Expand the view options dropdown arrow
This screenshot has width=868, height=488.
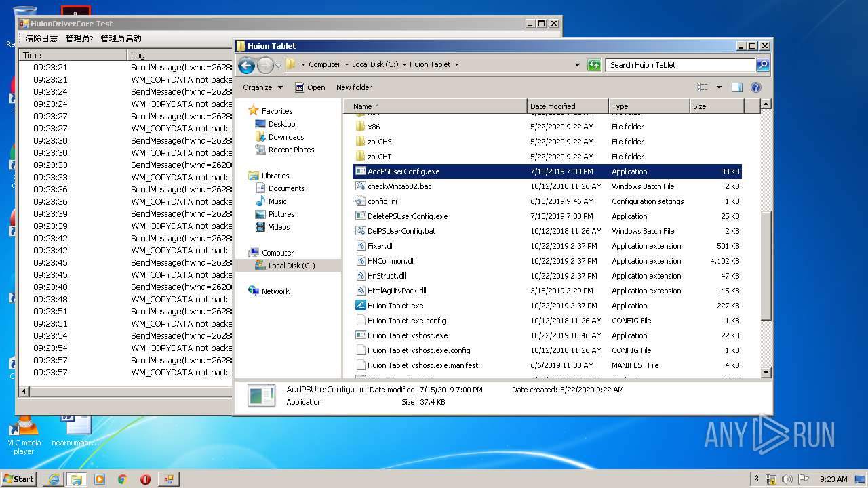point(719,87)
